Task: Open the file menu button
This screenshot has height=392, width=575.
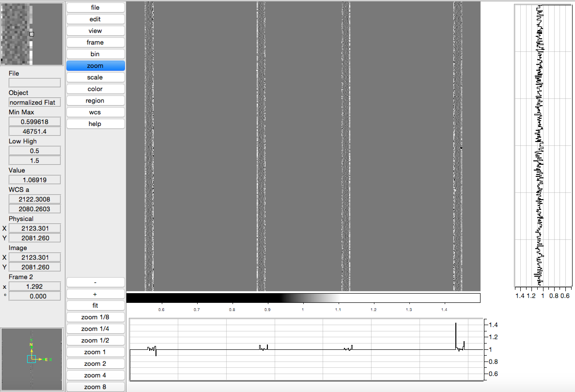Action: tap(95, 8)
